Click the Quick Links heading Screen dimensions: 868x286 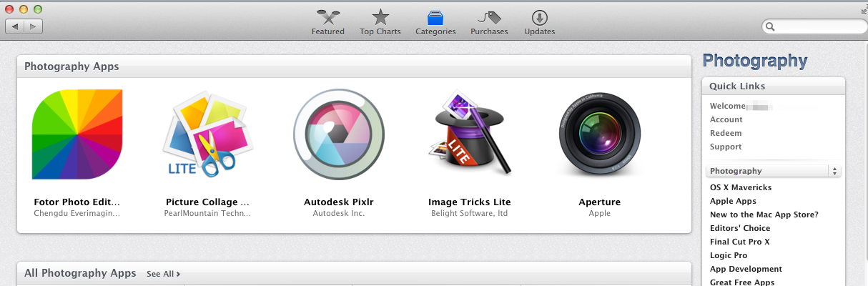tap(737, 86)
